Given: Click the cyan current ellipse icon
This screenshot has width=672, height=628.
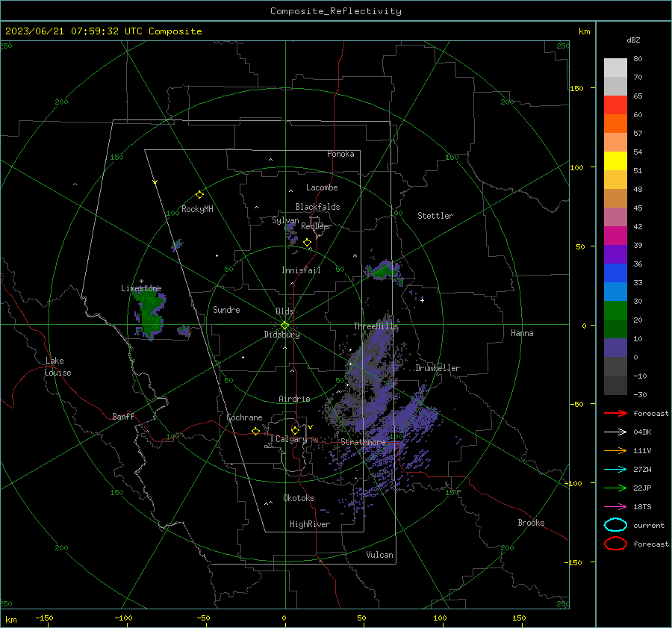Looking at the screenshot, I should click(x=615, y=525).
